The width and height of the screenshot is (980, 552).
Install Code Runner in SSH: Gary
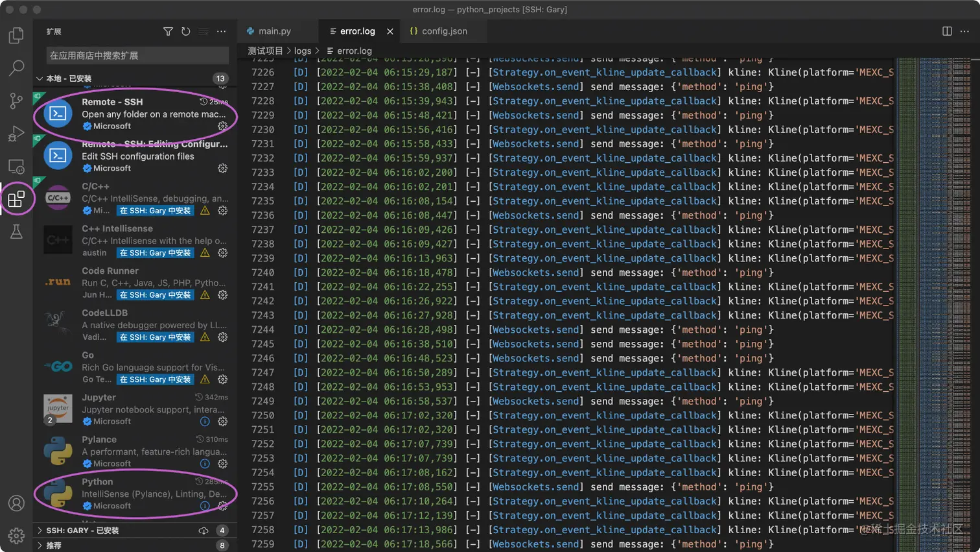pyautogui.click(x=156, y=295)
